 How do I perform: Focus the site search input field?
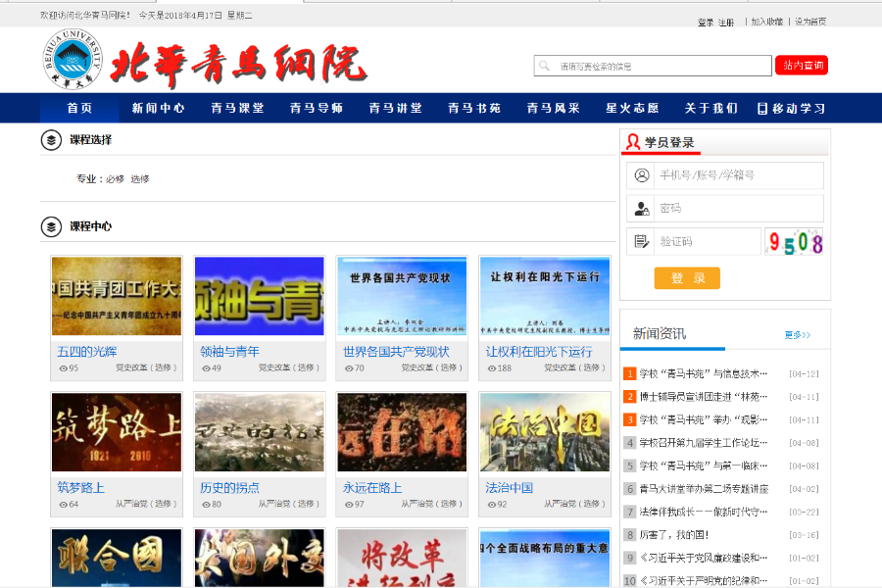point(653,66)
